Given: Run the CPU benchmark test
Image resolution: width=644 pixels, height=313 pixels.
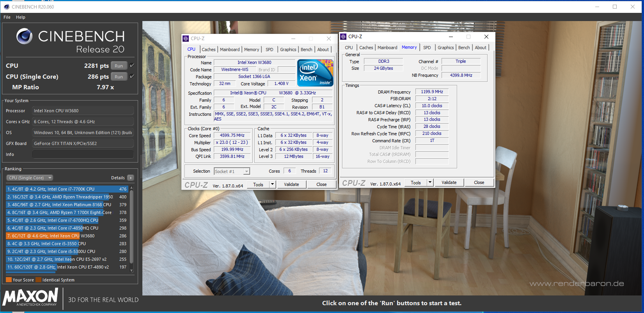Looking at the screenshot, I should (x=119, y=65).
